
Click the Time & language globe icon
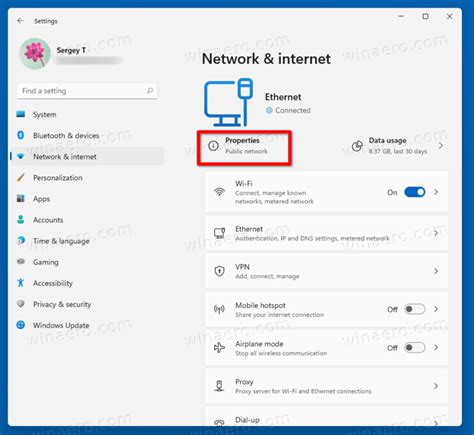point(21,240)
